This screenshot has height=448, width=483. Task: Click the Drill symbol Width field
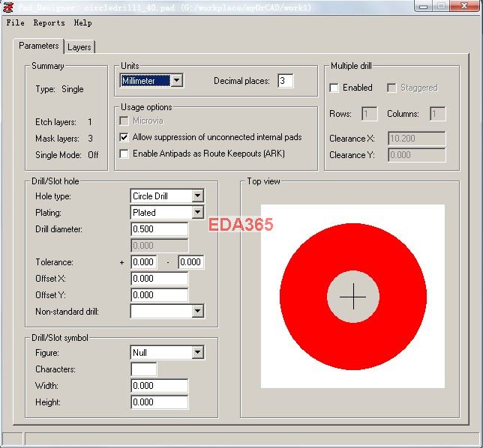[x=159, y=386]
